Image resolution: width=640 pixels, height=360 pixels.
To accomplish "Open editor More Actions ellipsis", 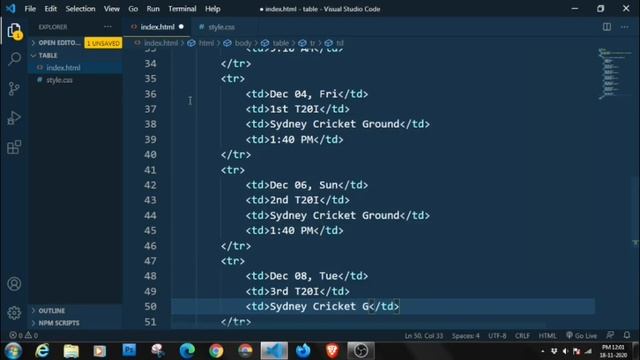I will [624, 27].
